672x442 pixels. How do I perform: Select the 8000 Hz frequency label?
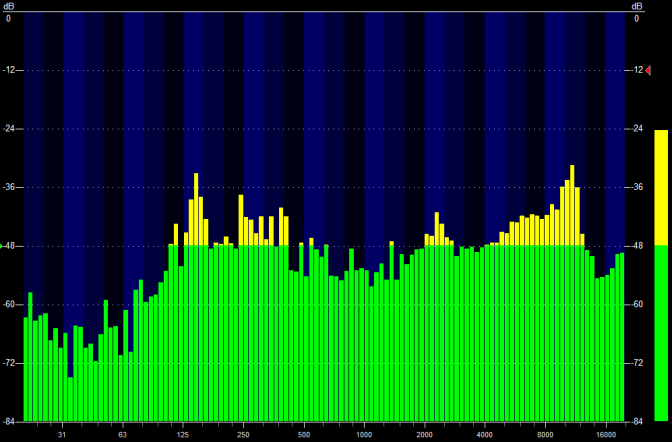tap(545, 435)
